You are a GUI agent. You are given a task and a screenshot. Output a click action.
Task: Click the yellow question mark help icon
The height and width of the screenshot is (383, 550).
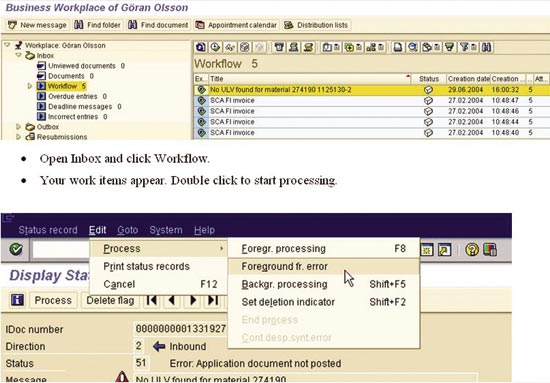click(x=472, y=250)
